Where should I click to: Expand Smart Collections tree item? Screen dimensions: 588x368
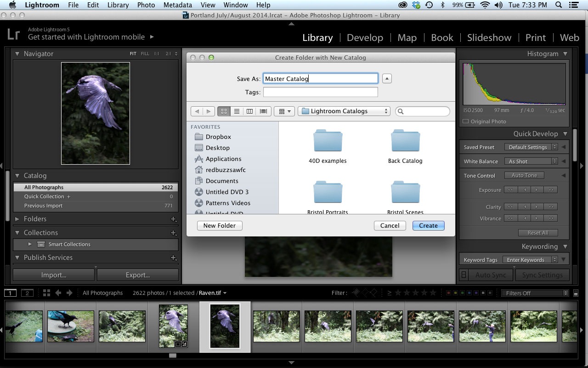[30, 244]
